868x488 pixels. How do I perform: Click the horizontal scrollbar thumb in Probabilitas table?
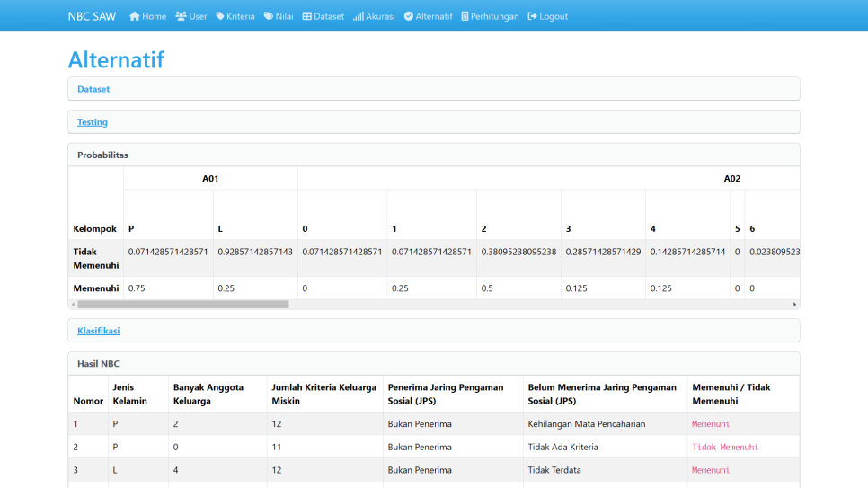click(183, 305)
